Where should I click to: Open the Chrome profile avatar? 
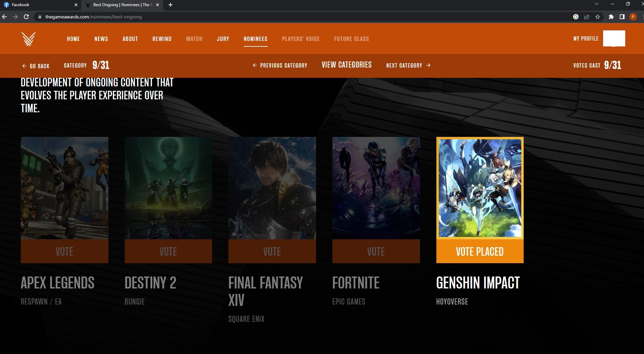click(633, 17)
